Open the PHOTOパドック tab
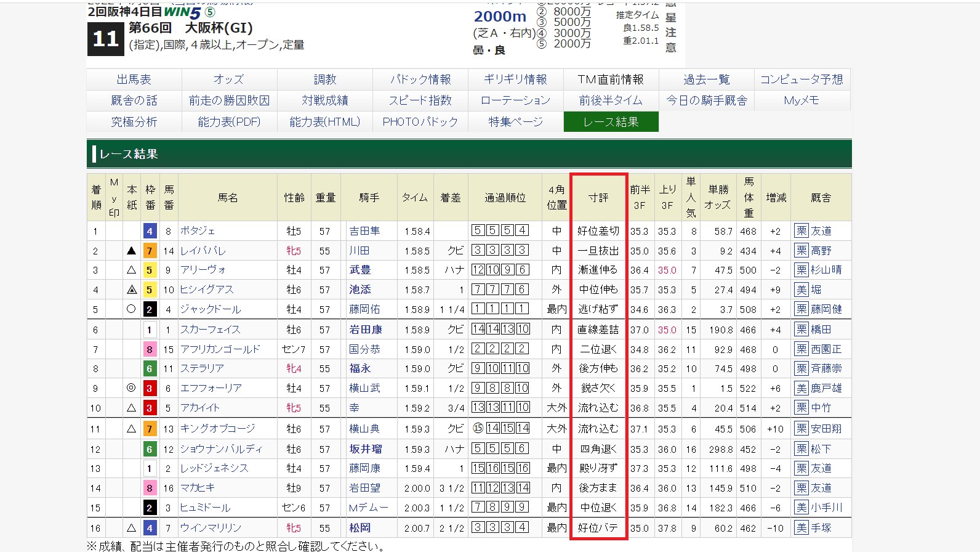This screenshot has width=980, height=552. click(x=420, y=122)
